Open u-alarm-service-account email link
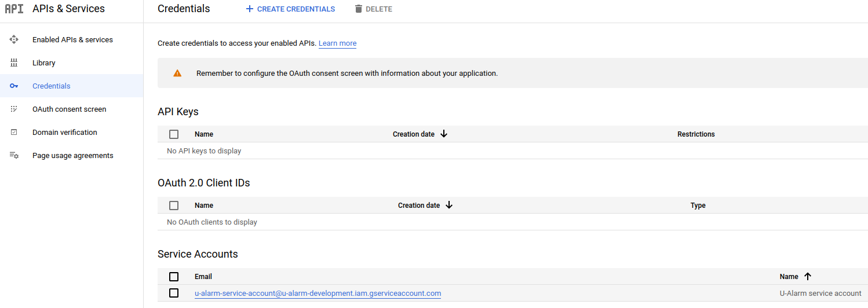This screenshot has height=308, width=868. tap(318, 294)
